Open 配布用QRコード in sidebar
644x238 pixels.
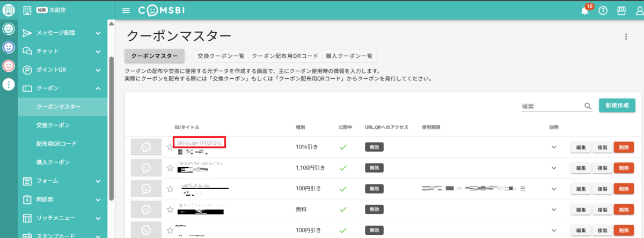[x=56, y=144]
